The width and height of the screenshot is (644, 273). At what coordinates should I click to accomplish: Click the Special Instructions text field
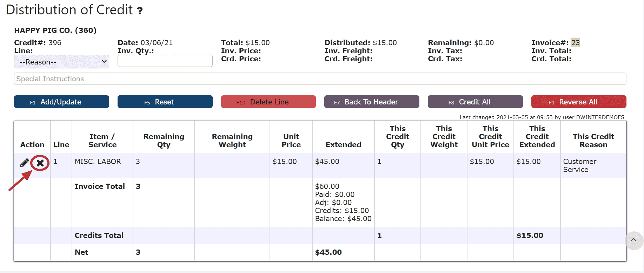click(x=320, y=79)
